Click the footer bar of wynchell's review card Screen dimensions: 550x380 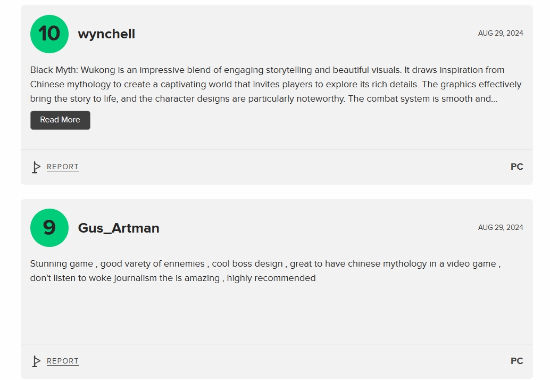(x=277, y=167)
